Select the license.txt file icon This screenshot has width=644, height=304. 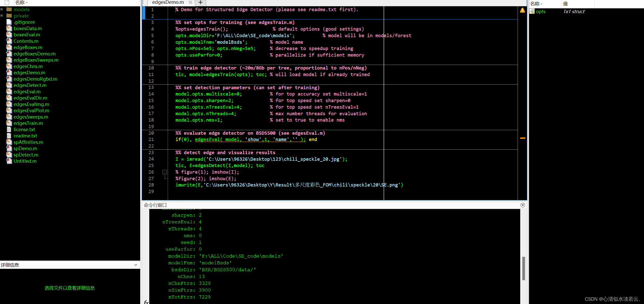(x=9, y=129)
